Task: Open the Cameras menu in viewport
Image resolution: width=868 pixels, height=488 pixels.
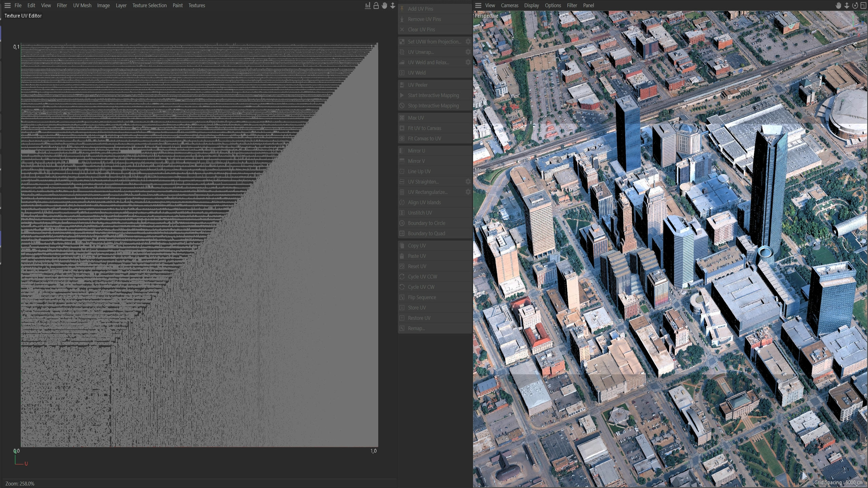Action: 510,5
